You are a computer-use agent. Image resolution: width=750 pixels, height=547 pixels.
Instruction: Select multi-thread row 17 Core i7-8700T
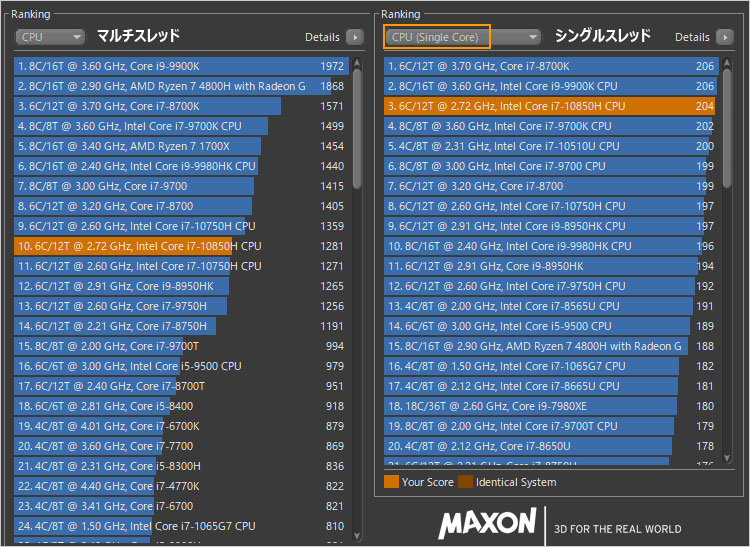tap(182, 386)
